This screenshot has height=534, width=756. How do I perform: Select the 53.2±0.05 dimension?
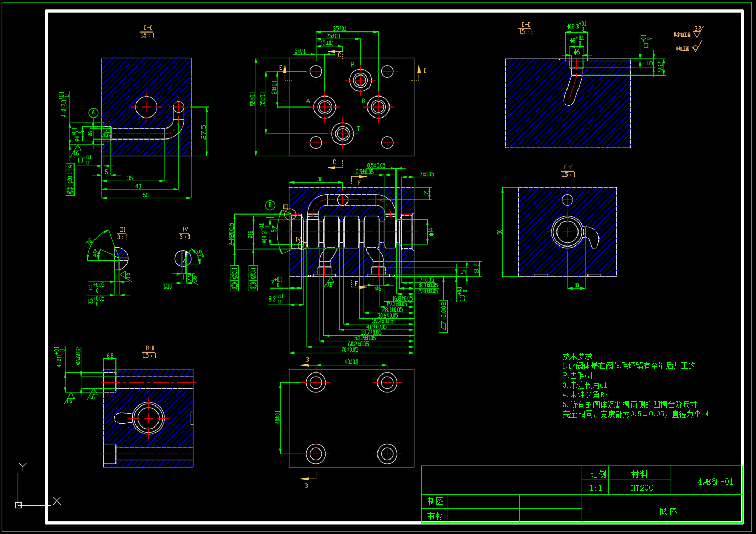click(x=365, y=338)
